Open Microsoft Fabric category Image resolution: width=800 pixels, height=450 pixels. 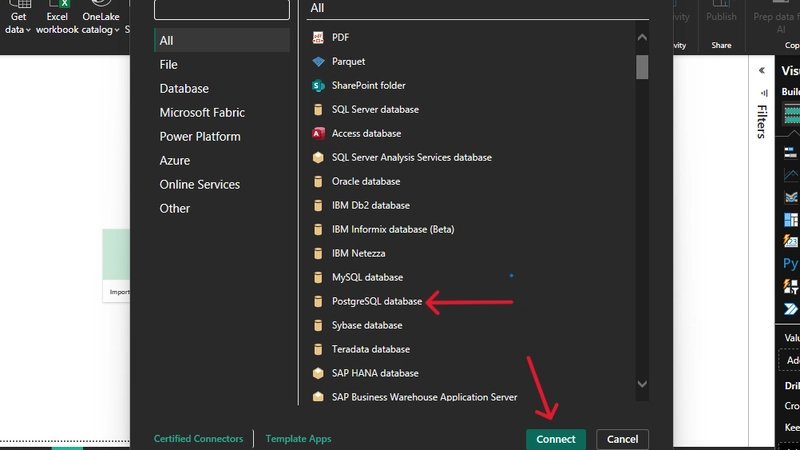(202, 112)
